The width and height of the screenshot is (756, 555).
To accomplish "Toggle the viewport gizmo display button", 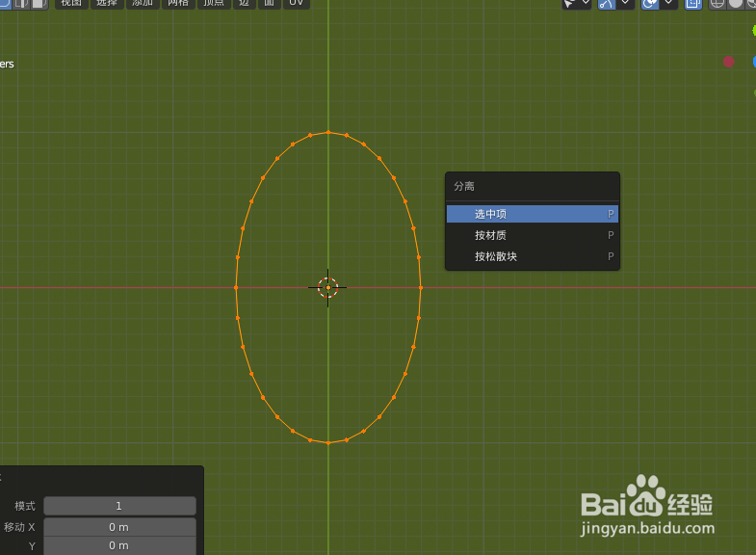I will (607, 4).
